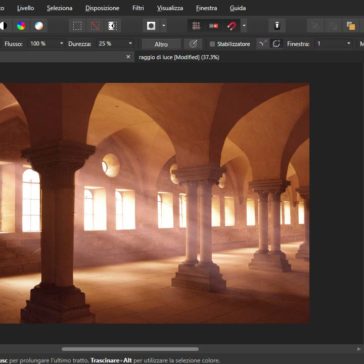Open the Visualizza menu
This screenshot has width=364, height=364.
pos(170,8)
